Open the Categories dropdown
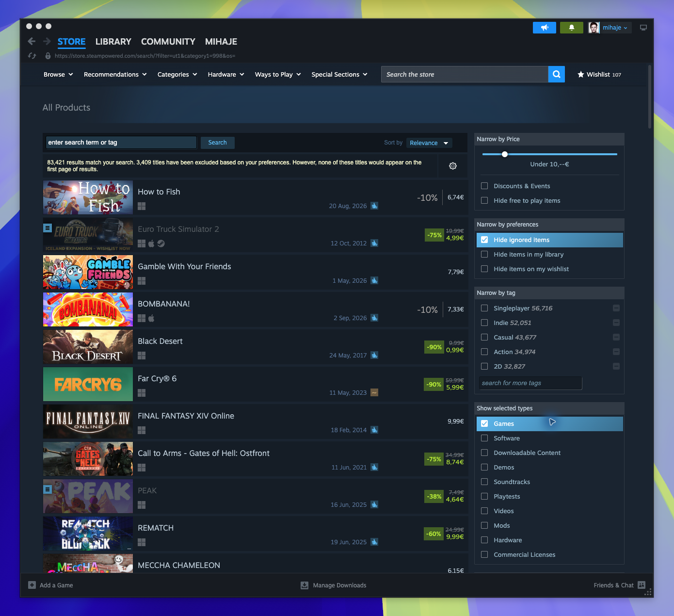 pos(177,74)
